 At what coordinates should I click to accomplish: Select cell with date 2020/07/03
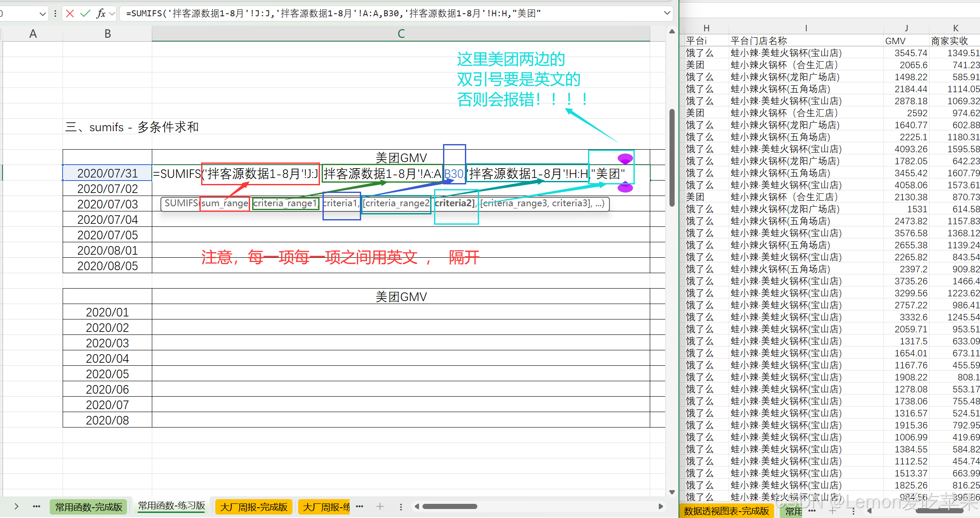coord(108,204)
